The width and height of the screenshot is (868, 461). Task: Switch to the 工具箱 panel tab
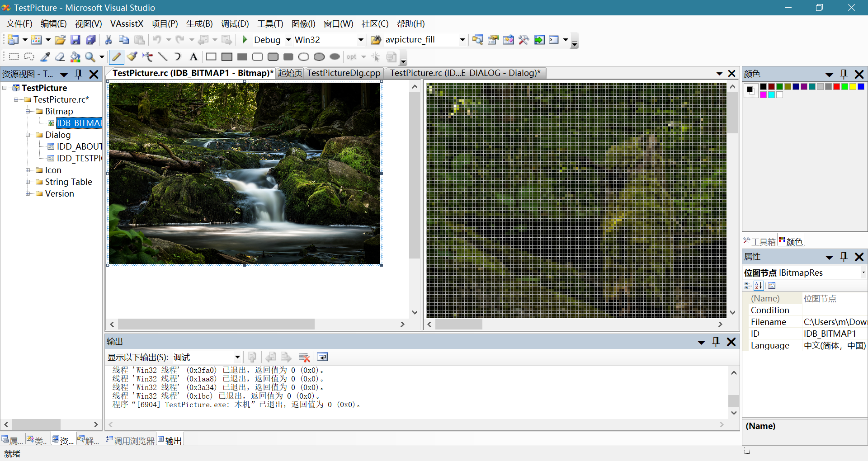(759, 242)
